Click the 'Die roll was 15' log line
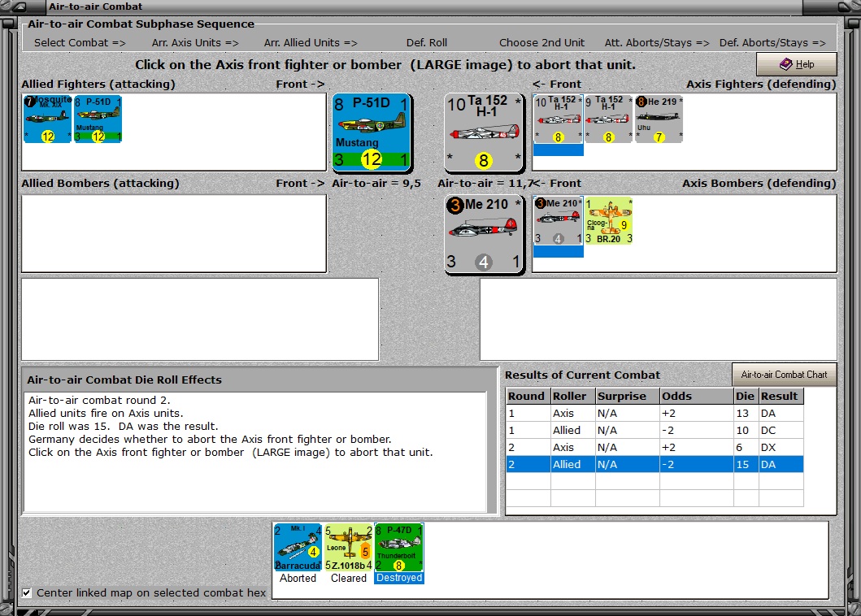Viewport: 861px width, 616px height. click(x=124, y=427)
